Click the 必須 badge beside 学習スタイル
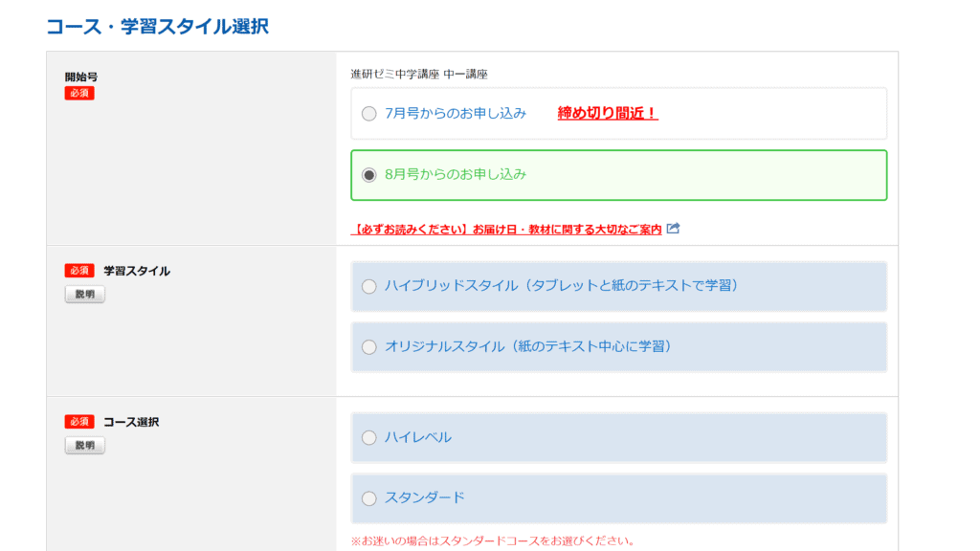 78,270
